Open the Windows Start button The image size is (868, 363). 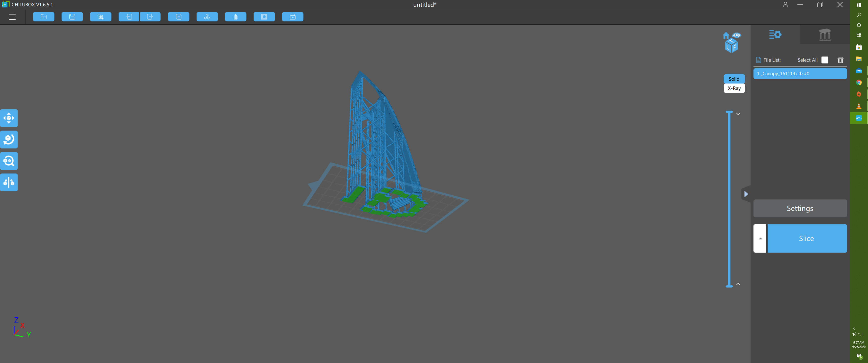pyautogui.click(x=859, y=5)
